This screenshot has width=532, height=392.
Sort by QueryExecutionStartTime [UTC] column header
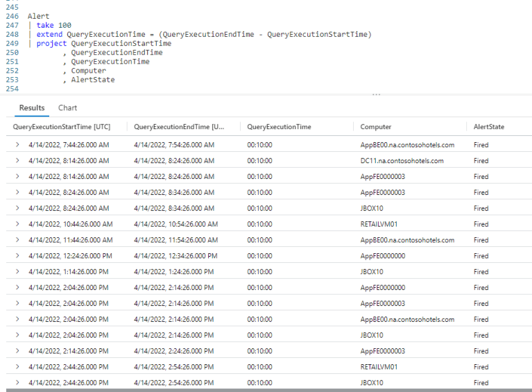[x=62, y=127]
